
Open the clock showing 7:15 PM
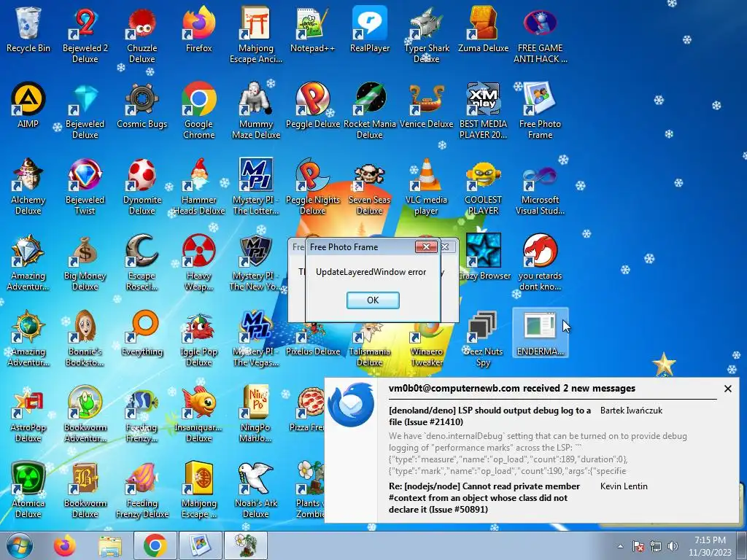(710, 546)
